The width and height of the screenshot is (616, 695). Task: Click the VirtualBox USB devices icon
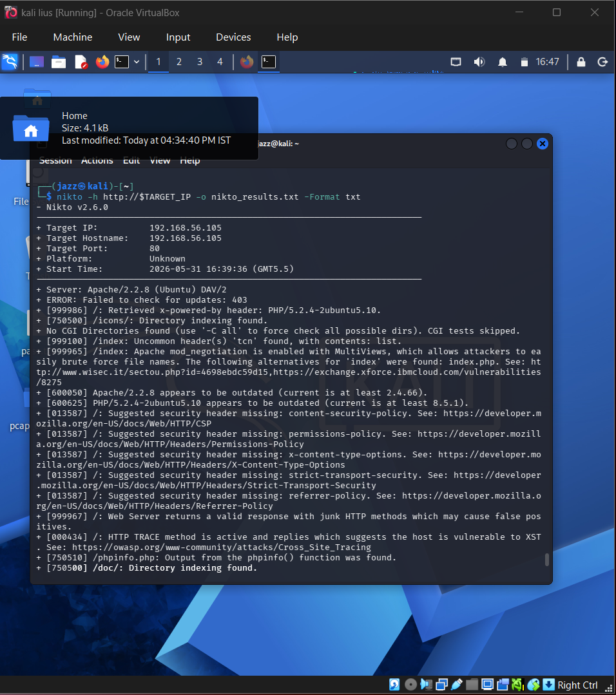pyautogui.click(x=457, y=685)
